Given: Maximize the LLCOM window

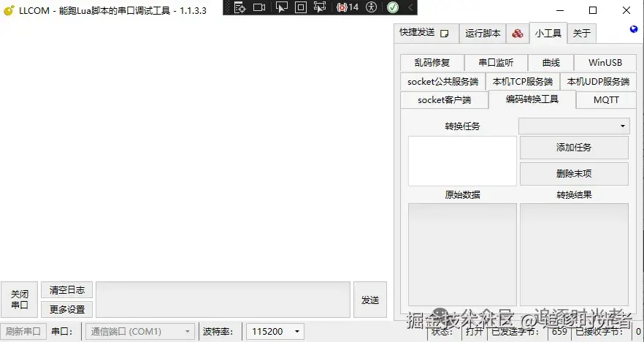Looking at the screenshot, I should 593,10.
